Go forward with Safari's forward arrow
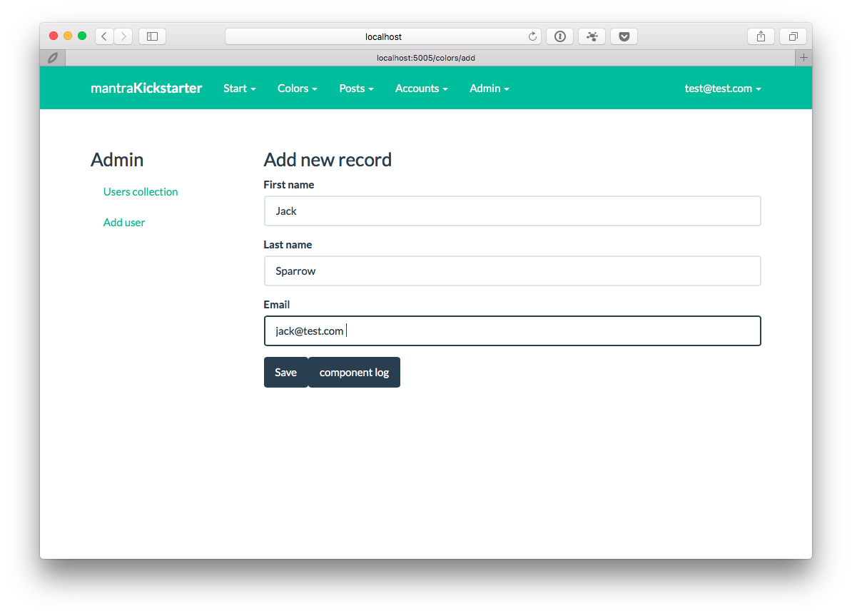This screenshot has width=852, height=616. [x=123, y=36]
